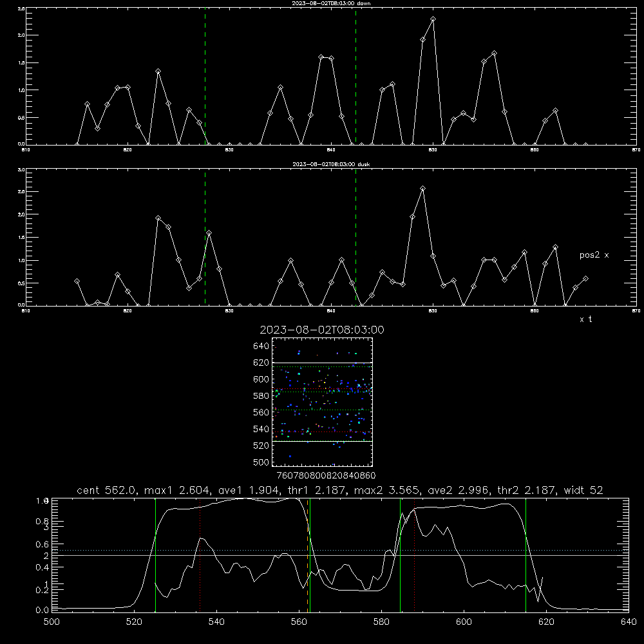Click the horizontal dotted threshold line in the bottom plot
The image size is (644, 644).
coord(340,550)
